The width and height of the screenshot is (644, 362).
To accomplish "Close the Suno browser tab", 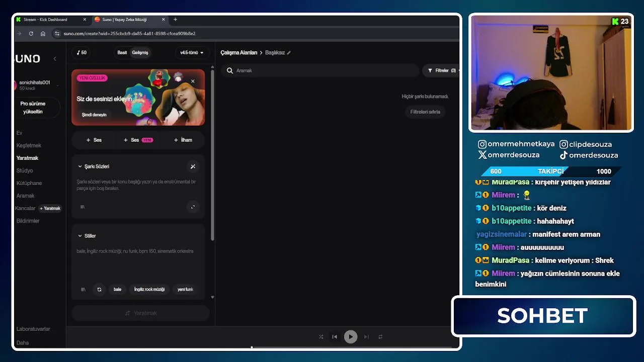I will point(163,20).
